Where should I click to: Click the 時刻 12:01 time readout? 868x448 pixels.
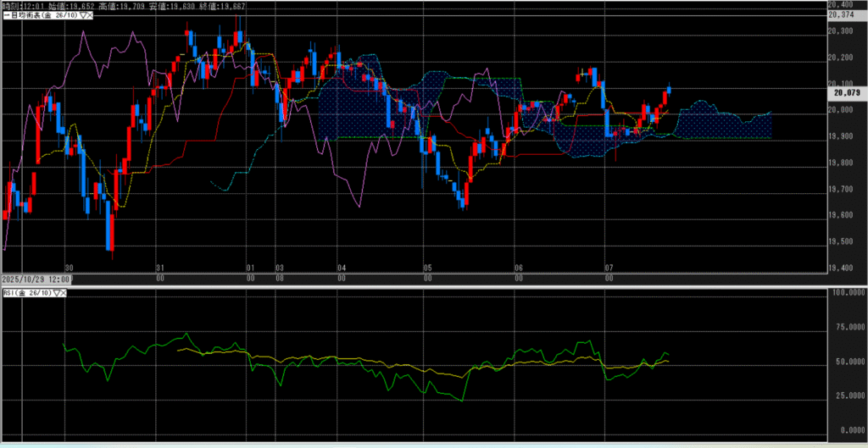pos(24,5)
